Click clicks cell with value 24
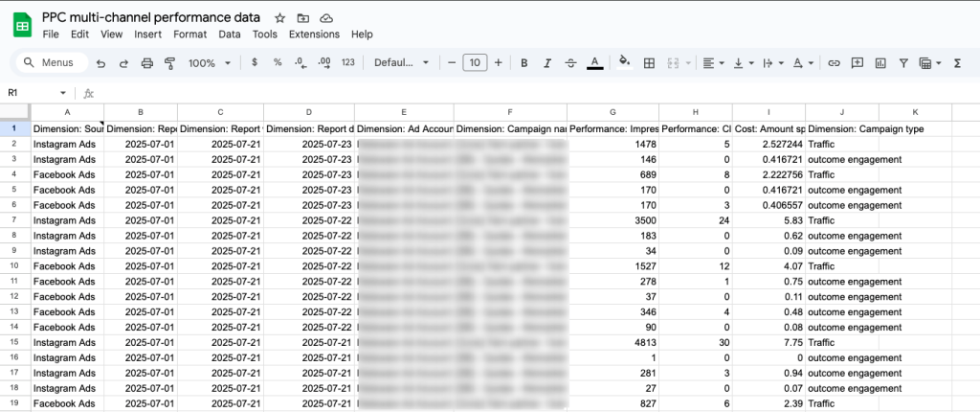The width and height of the screenshot is (980, 412). click(x=696, y=220)
